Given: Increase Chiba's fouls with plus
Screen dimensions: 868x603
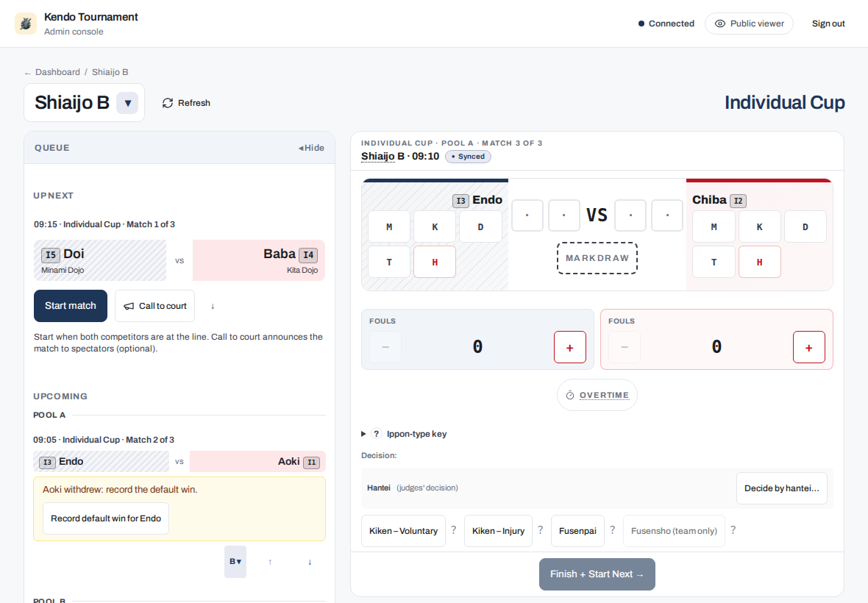Looking at the screenshot, I should (808, 347).
